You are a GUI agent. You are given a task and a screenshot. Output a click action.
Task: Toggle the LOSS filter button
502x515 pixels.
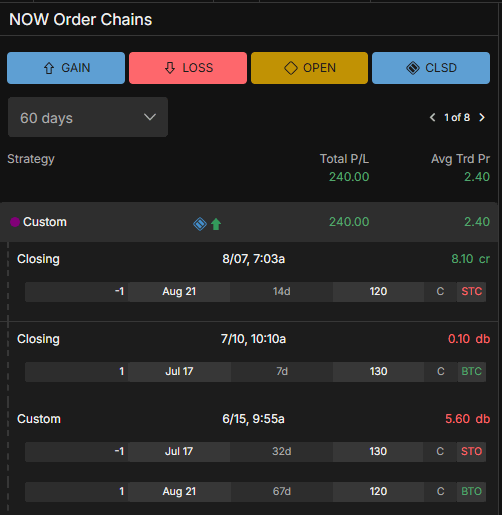coord(188,68)
